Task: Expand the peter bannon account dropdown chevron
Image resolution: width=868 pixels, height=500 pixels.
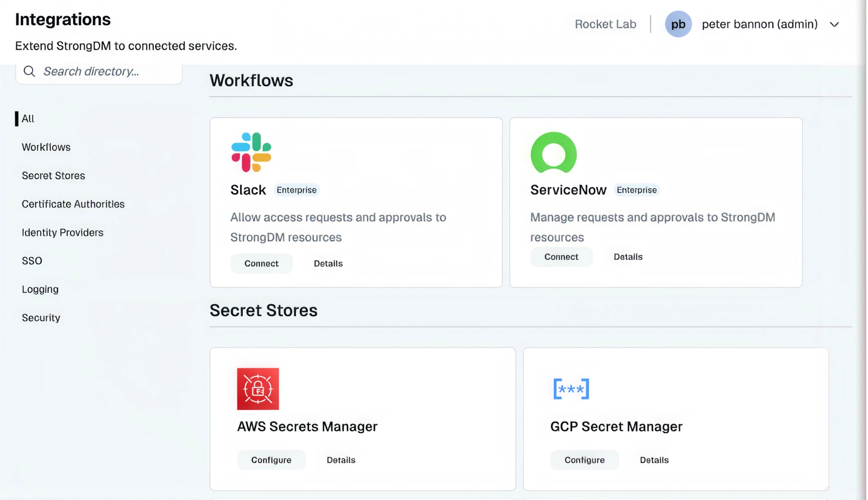Action: coord(834,24)
